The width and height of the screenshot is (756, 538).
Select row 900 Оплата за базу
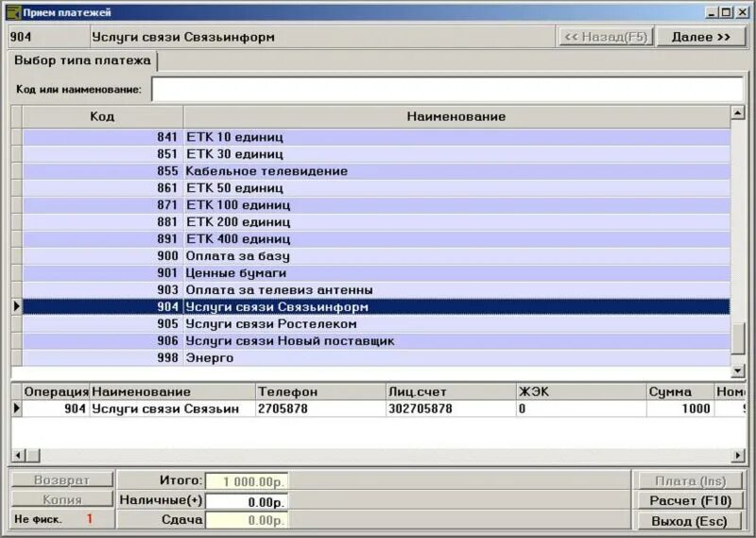click(376, 255)
